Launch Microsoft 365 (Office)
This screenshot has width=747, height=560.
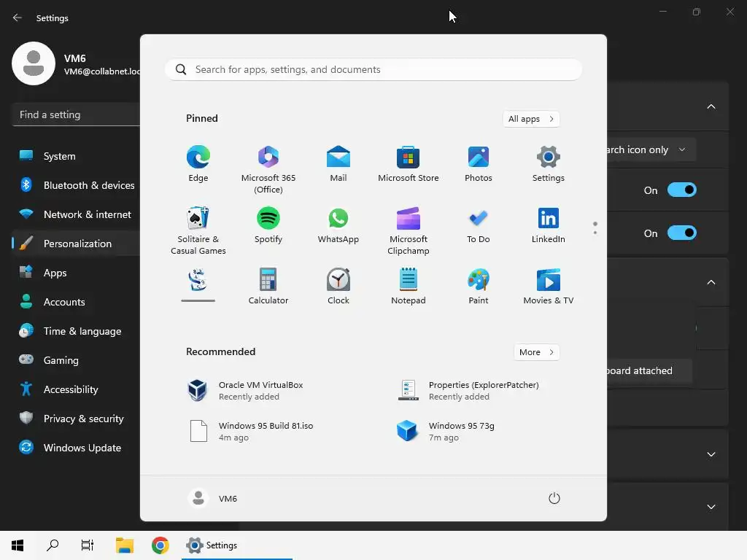(x=268, y=169)
